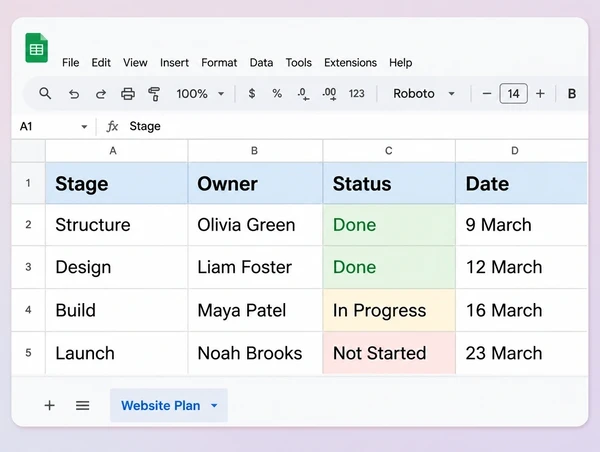Select the Done status for Design
The width and height of the screenshot is (600, 452).
tap(389, 267)
